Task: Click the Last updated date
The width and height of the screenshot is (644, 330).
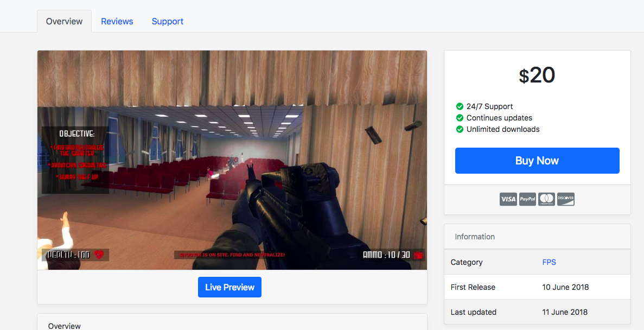Action: click(x=565, y=312)
